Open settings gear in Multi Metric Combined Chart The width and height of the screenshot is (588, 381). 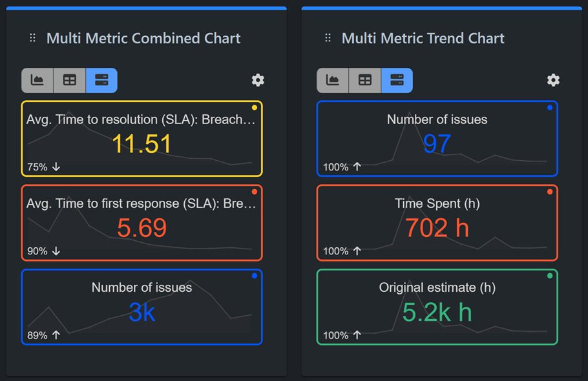click(x=258, y=80)
